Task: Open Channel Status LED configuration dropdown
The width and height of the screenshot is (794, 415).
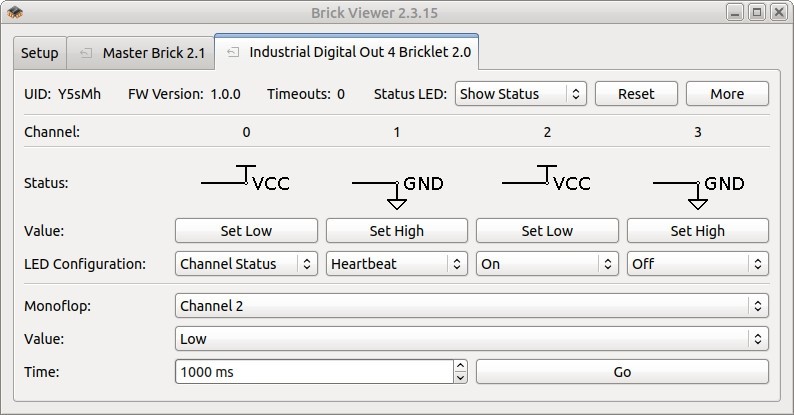Action: coord(246,264)
